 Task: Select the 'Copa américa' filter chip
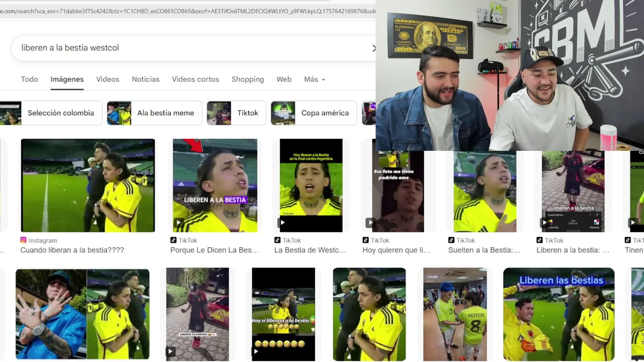point(313,113)
